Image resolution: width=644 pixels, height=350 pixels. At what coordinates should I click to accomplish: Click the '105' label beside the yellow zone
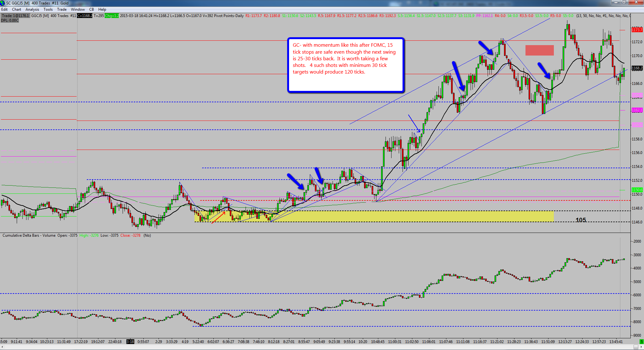coord(581,220)
